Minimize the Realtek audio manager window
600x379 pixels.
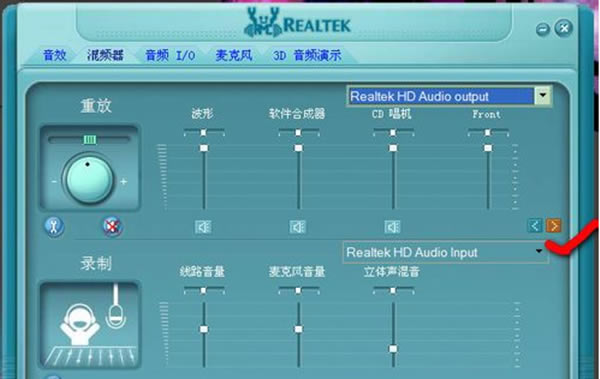pos(543,29)
